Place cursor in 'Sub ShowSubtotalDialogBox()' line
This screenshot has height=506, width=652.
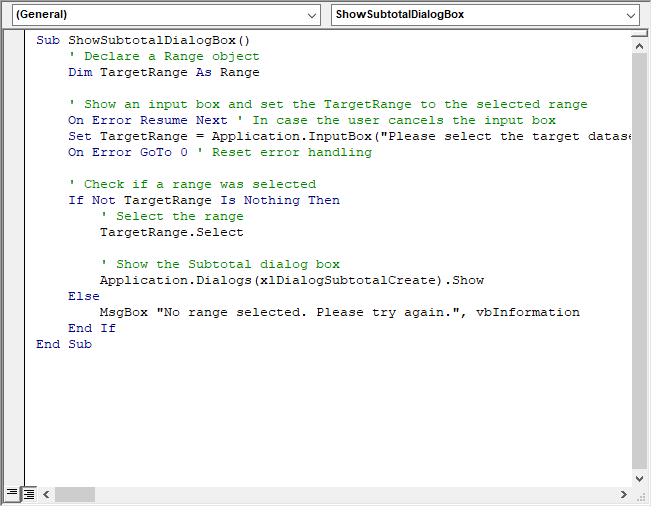143,41
